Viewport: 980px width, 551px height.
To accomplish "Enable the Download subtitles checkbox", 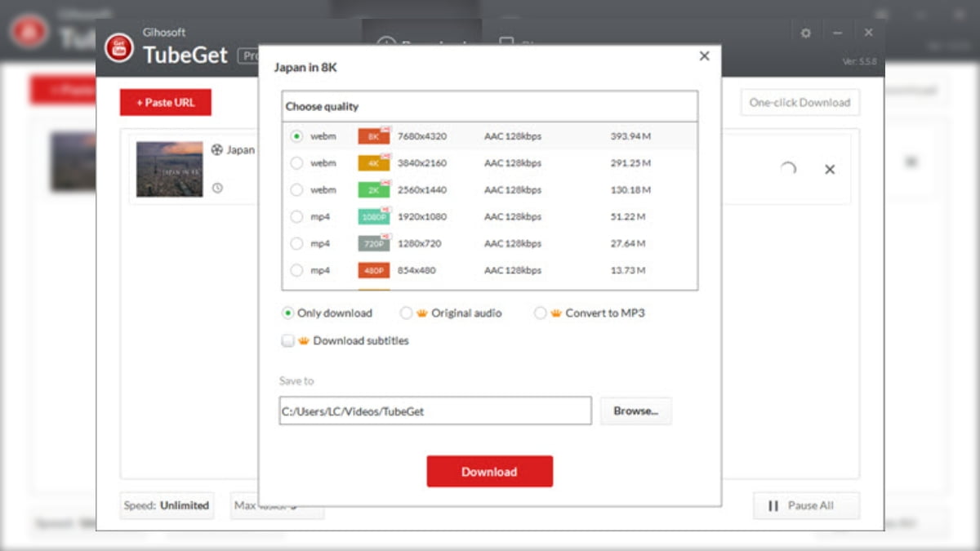I will (x=287, y=341).
